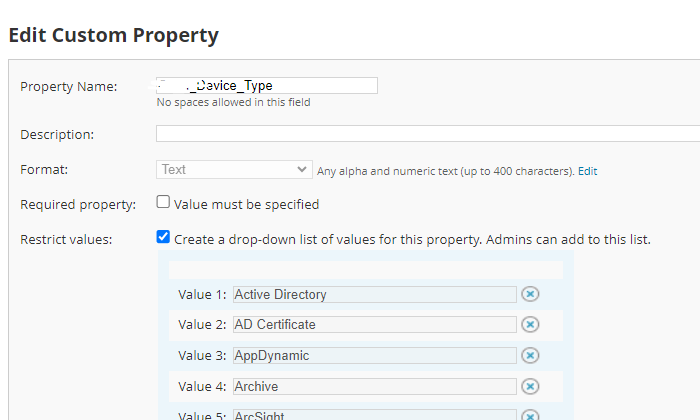This screenshot has width=700, height=420.
Task: Uncheck the Restrict values drop-down checkbox
Action: point(164,238)
